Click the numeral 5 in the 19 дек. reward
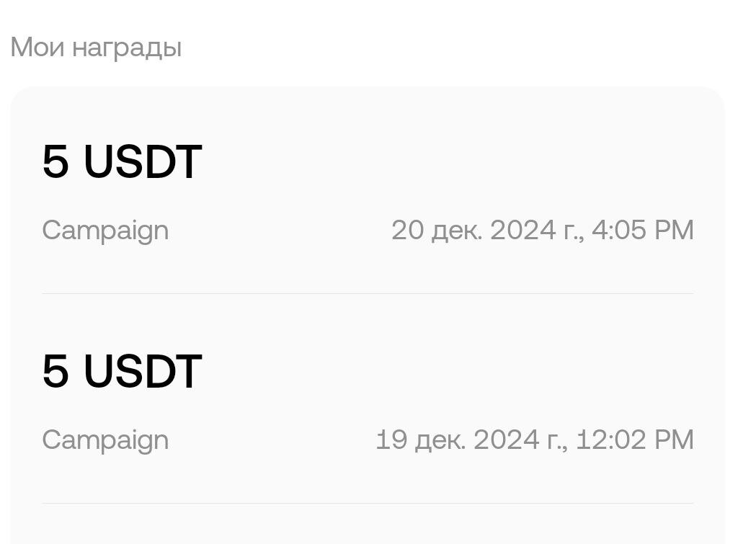 tap(55, 372)
